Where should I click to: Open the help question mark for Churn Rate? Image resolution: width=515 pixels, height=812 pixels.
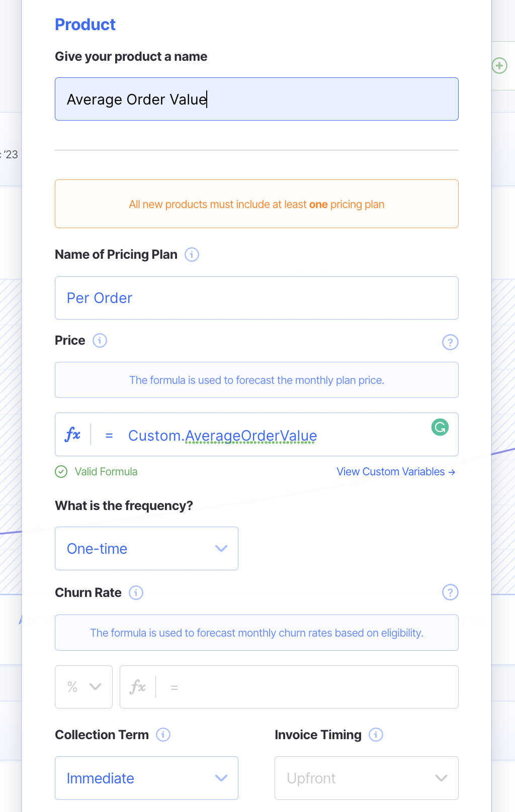click(450, 592)
